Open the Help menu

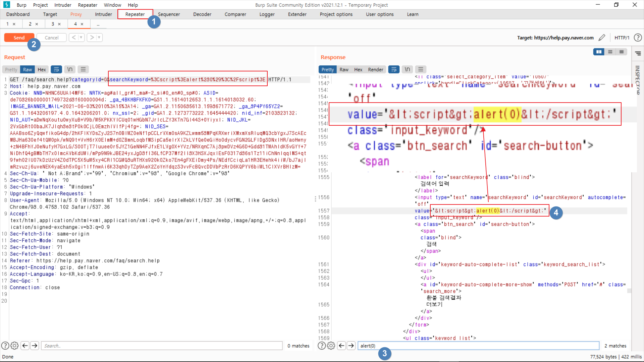133,5
